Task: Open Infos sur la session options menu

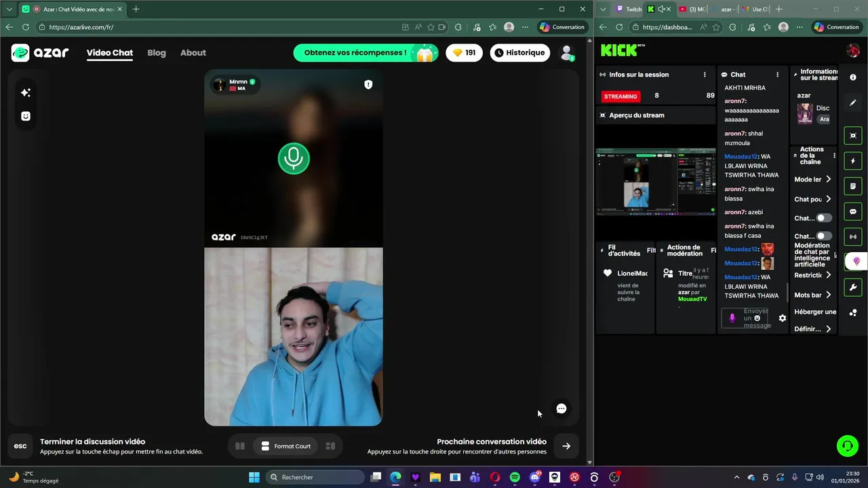Action: (705, 75)
